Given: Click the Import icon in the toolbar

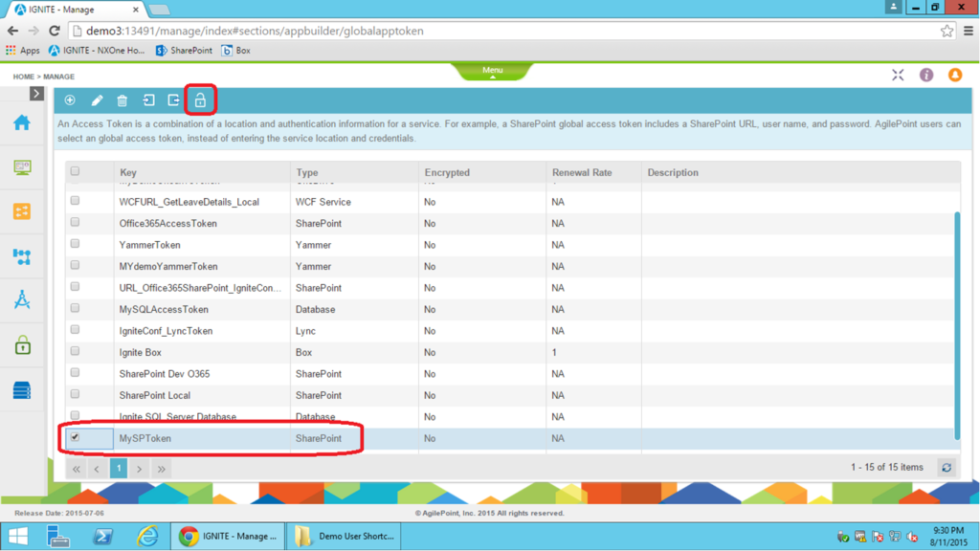Looking at the screenshot, I should 146,99.
